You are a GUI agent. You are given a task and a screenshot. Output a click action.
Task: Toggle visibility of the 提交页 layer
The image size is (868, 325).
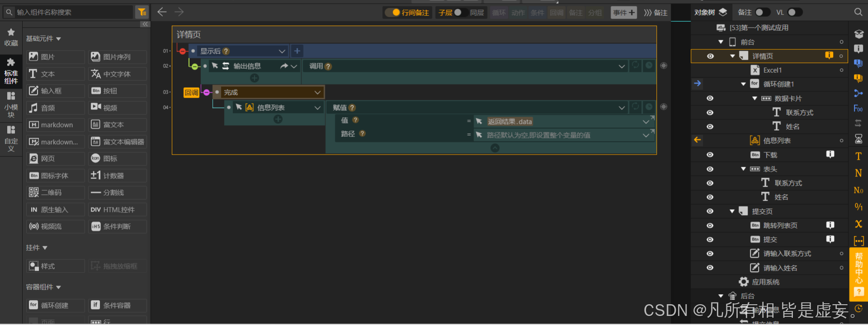pos(710,211)
